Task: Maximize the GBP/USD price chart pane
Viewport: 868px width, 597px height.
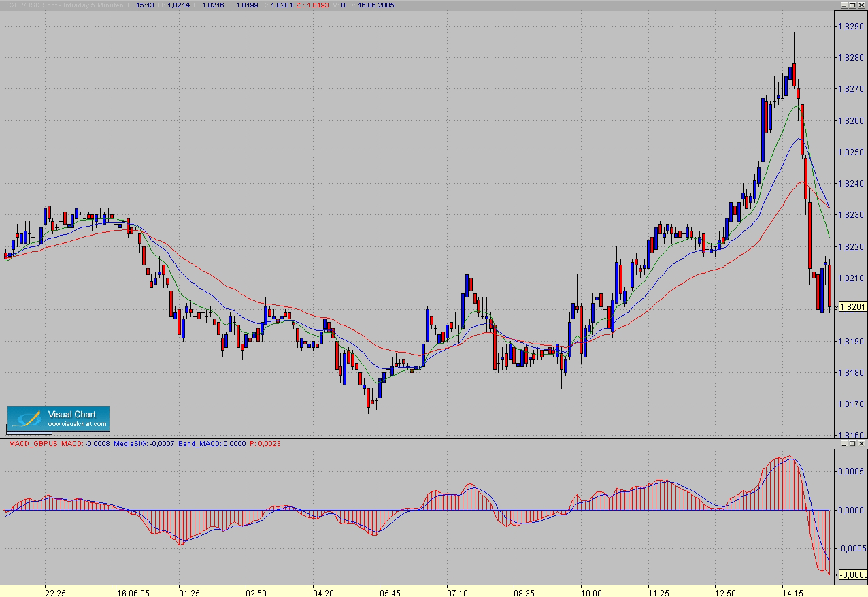Action: click(852, 5)
